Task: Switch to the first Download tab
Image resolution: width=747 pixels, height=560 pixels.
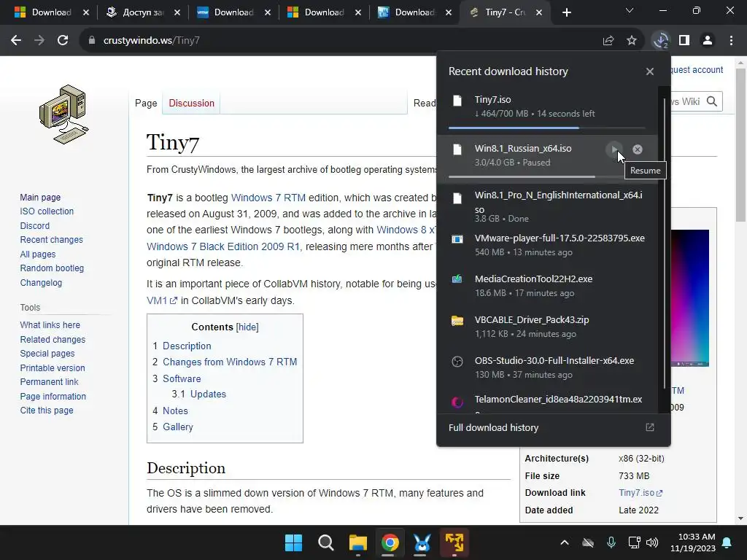Action: [52, 12]
